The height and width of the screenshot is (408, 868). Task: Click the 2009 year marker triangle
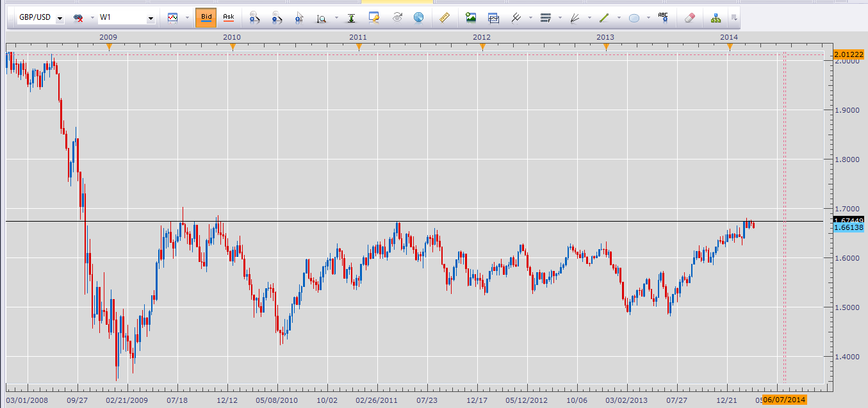coord(109,47)
